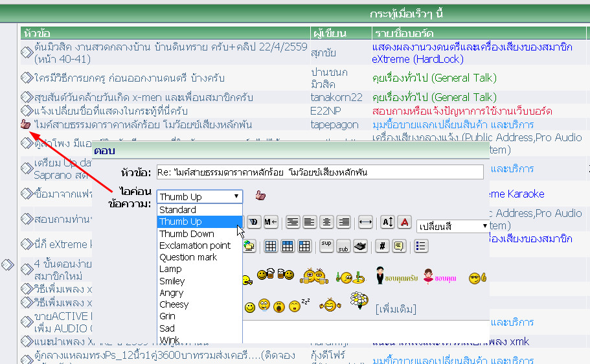
Task: Open author E22NP's profile
Action: pos(326,111)
